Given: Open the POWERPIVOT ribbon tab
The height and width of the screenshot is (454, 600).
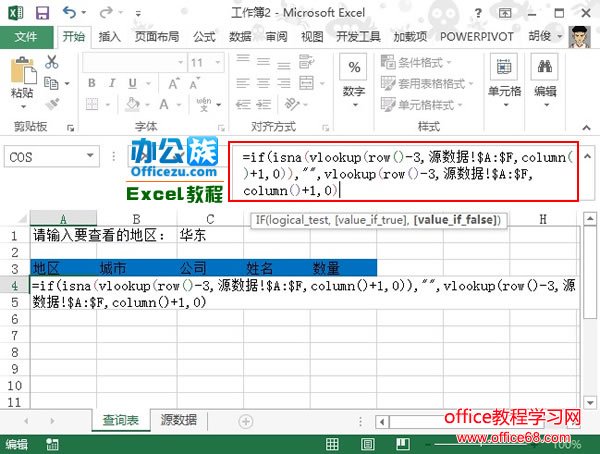Looking at the screenshot, I should (x=477, y=37).
